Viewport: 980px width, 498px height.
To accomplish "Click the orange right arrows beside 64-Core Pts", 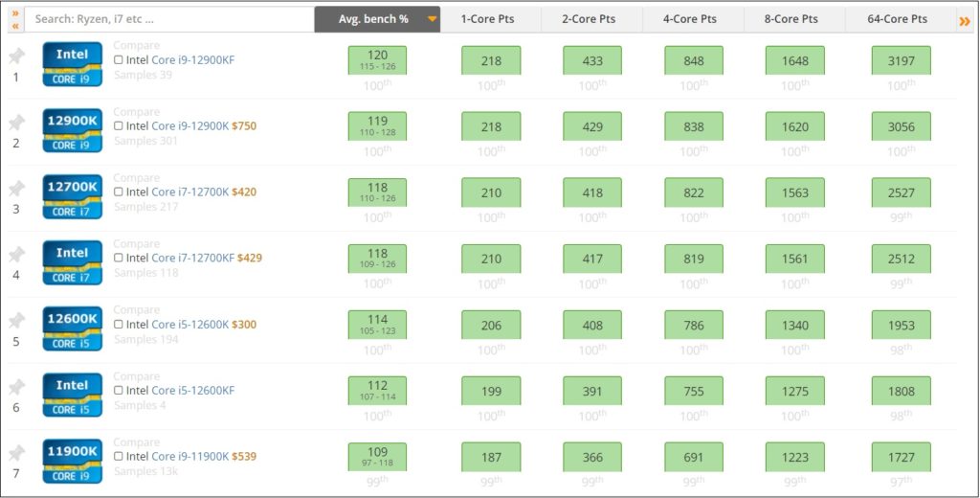I will point(965,22).
